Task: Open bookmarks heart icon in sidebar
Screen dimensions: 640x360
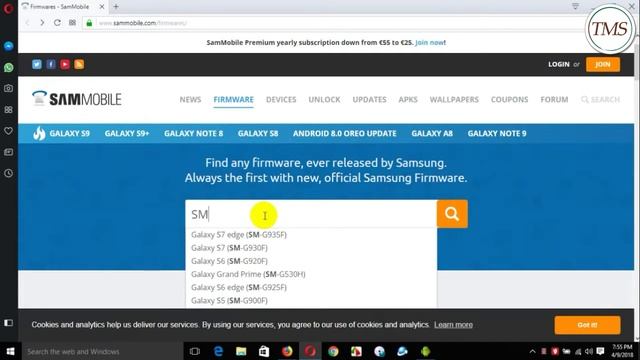Action: tap(9, 131)
